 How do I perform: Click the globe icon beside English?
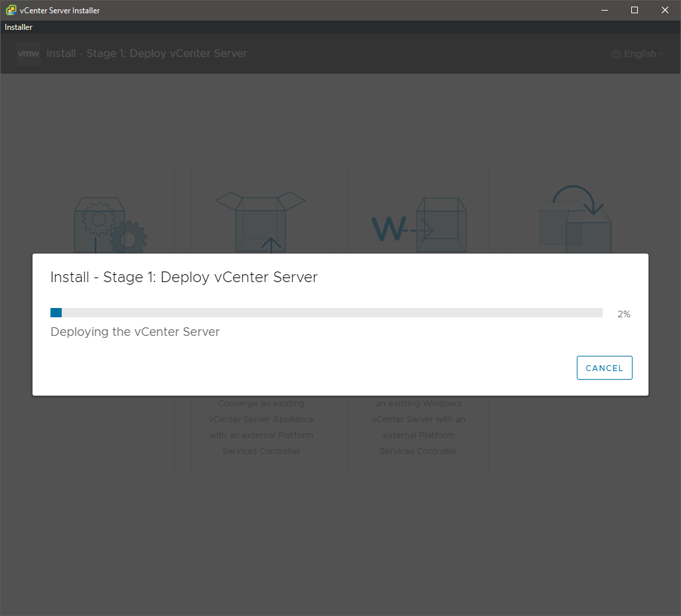coord(617,54)
